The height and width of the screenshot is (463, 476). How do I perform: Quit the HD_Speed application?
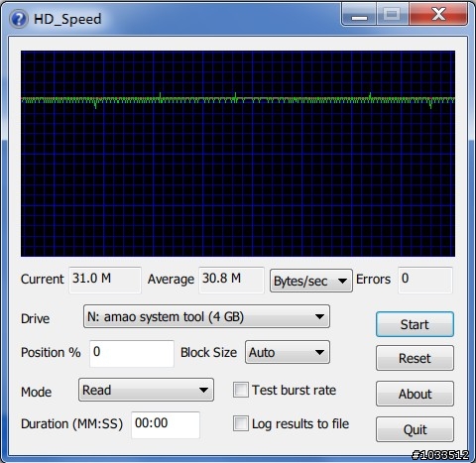415,429
